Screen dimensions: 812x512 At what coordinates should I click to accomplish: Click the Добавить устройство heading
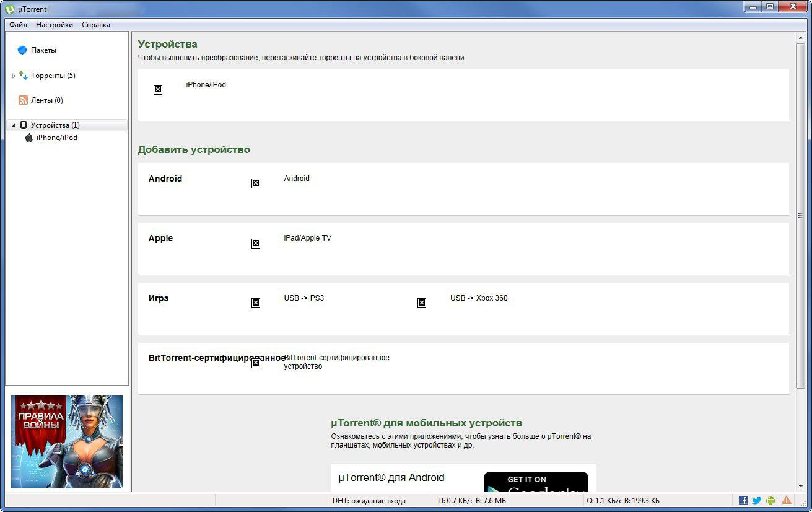tap(194, 150)
